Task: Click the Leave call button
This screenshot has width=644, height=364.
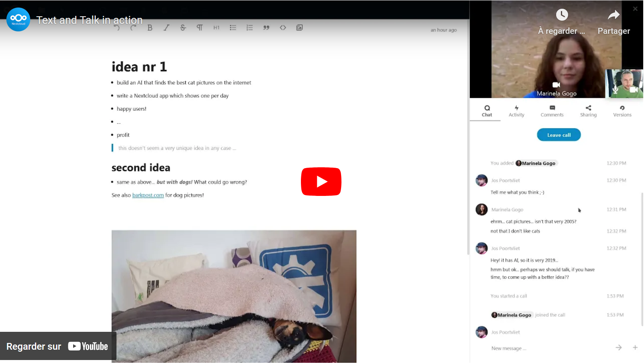Action: click(559, 135)
